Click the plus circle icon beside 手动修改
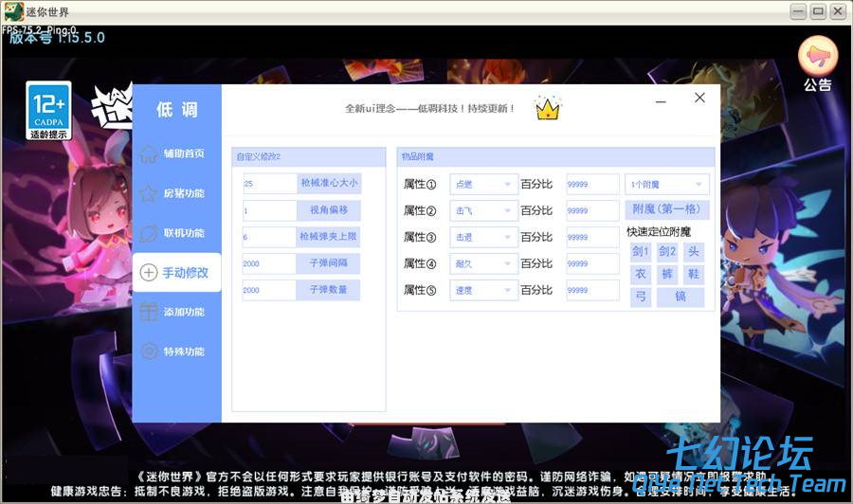The image size is (853, 504). point(149,273)
